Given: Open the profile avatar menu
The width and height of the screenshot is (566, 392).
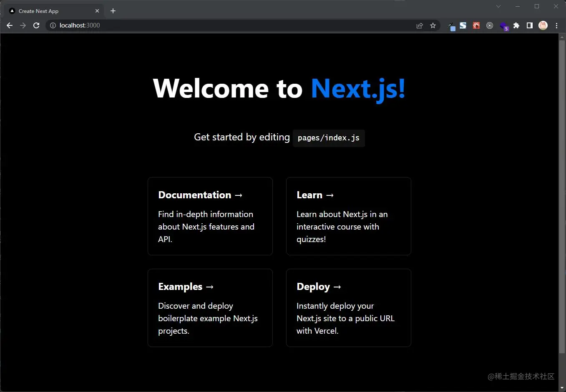Looking at the screenshot, I should [x=543, y=25].
